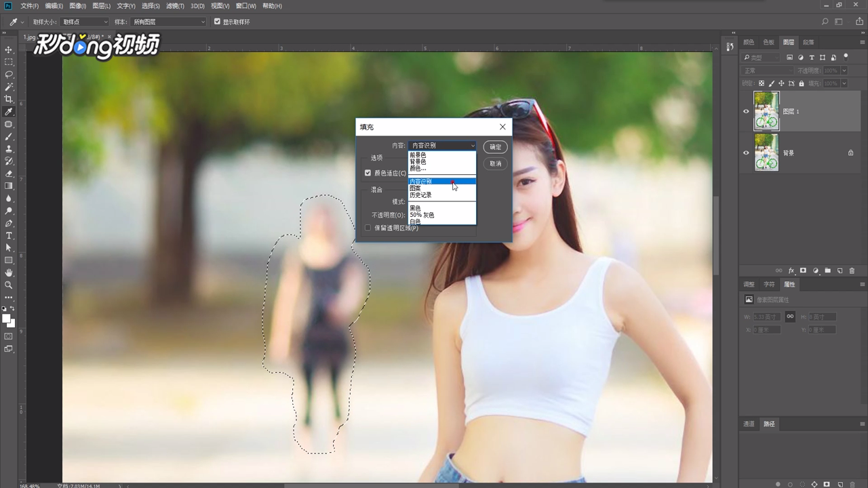The width and height of the screenshot is (868, 488).
Task: Select the Lasso tool
Action: point(9,74)
